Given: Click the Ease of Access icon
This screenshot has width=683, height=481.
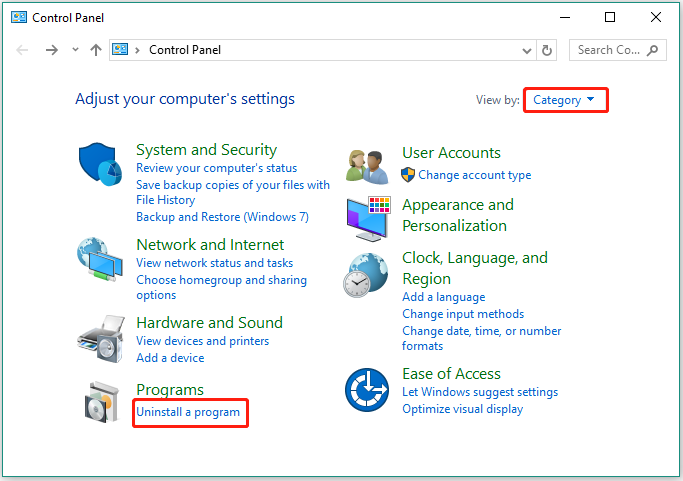Looking at the screenshot, I should tap(367, 390).
